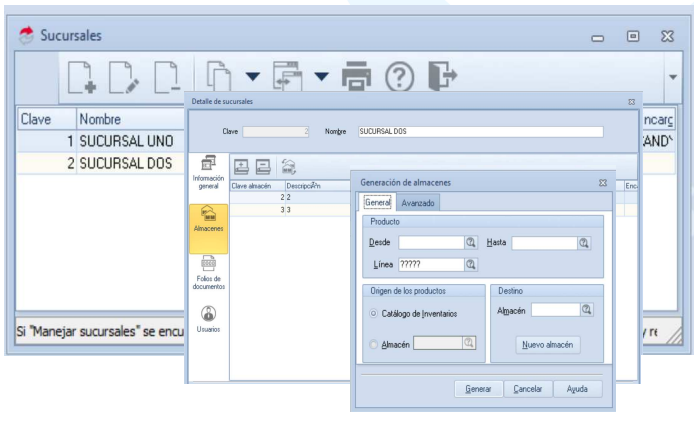Open help with the question mark icon
This screenshot has width=694, height=427.
point(400,77)
